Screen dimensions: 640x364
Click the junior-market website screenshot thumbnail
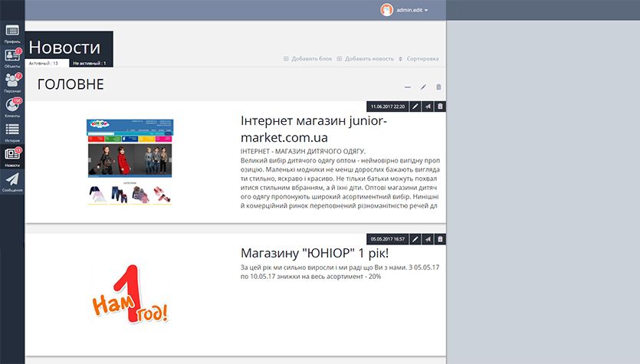(x=130, y=162)
